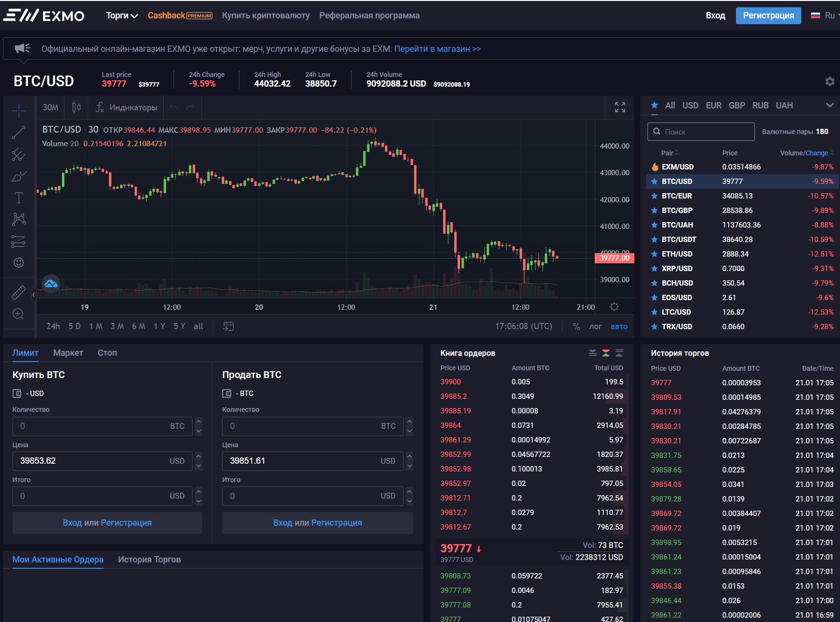
Task: Click the sell Количество BTC field
Action: (313, 426)
